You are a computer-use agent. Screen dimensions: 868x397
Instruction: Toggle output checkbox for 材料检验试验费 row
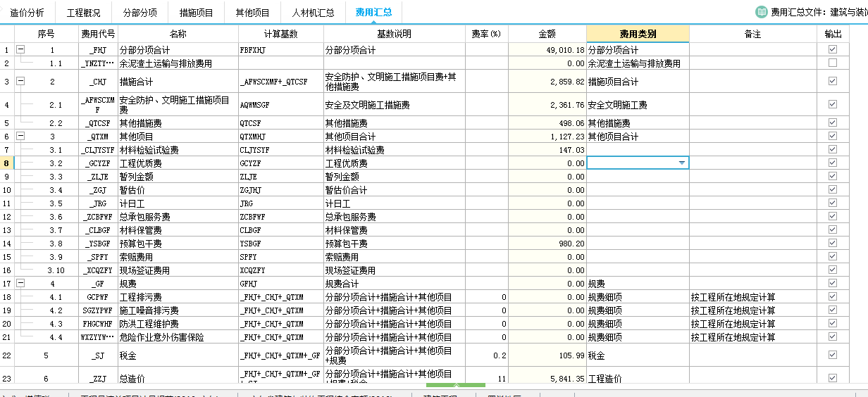pyautogui.click(x=833, y=150)
